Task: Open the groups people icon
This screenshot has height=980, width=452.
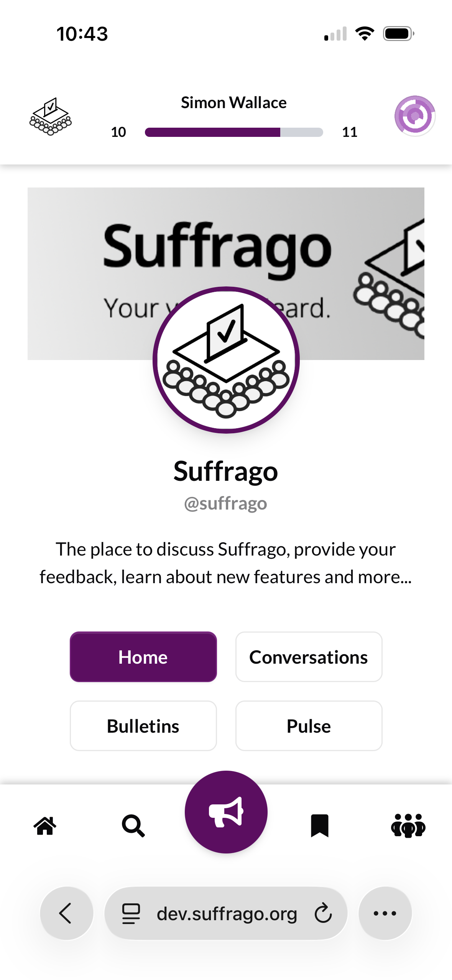Action: [x=408, y=825]
